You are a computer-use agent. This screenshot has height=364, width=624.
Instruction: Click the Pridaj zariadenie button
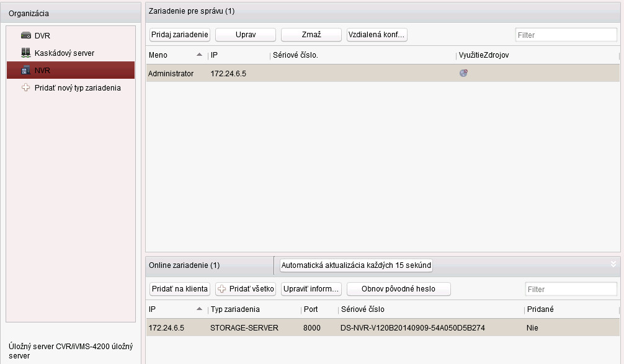tap(179, 35)
